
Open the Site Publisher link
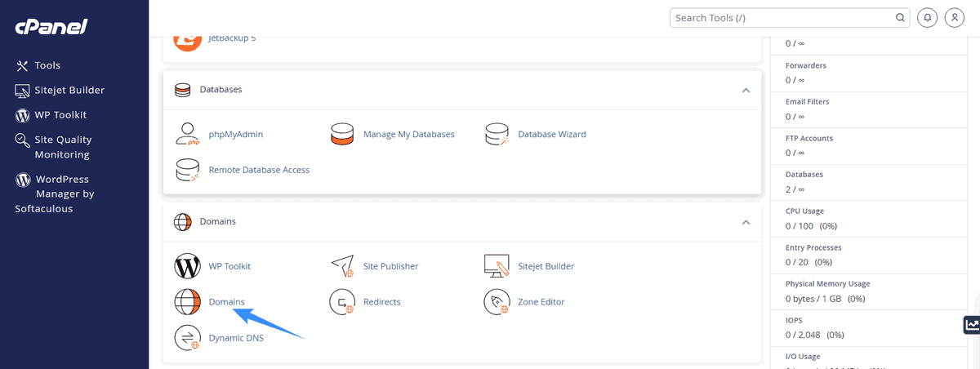391,266
